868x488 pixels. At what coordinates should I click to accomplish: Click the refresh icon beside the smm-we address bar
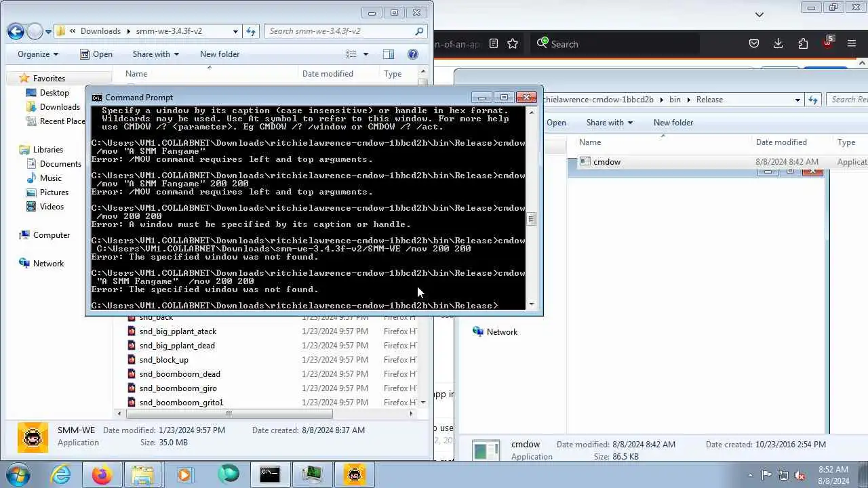point(251,31)
